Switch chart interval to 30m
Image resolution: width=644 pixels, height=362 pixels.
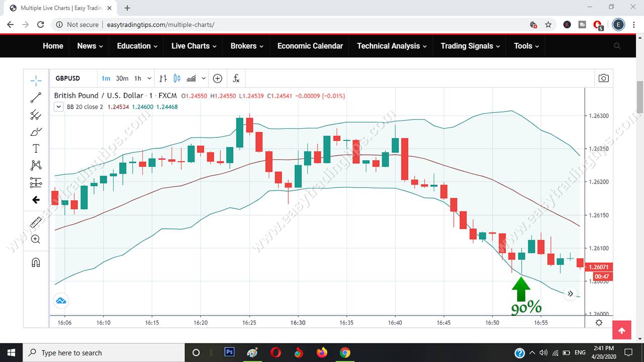pos(122,78)
